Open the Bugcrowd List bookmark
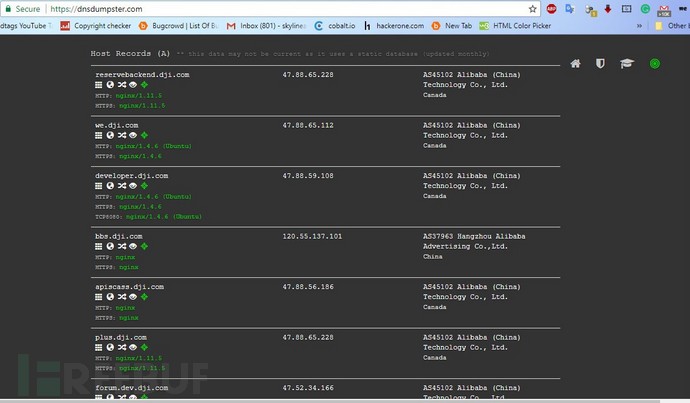This screenshot has width=690, height=403. [178, 26]
